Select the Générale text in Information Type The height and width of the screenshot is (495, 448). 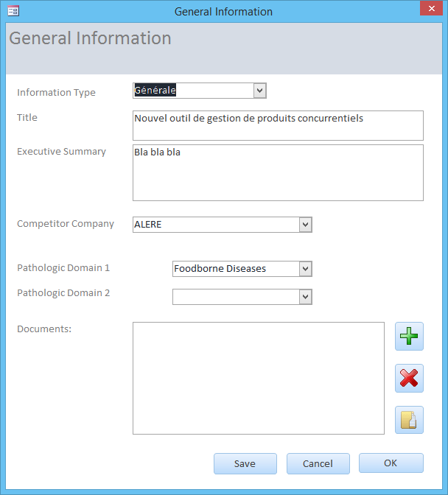click(x=155, y=91)
